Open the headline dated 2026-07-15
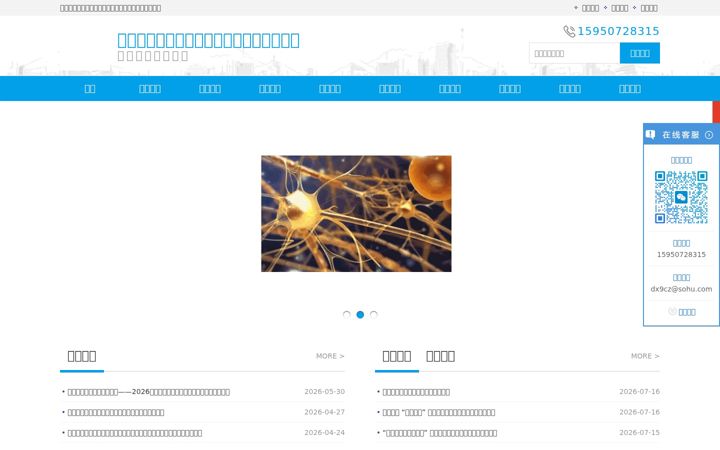 [439, 433]
